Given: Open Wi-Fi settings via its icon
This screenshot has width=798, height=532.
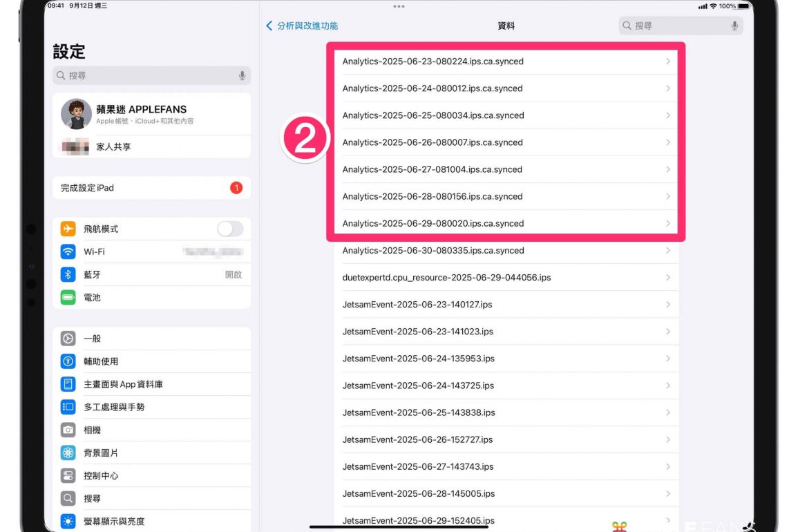Looking at the screenshot, I should click(68, 251).
